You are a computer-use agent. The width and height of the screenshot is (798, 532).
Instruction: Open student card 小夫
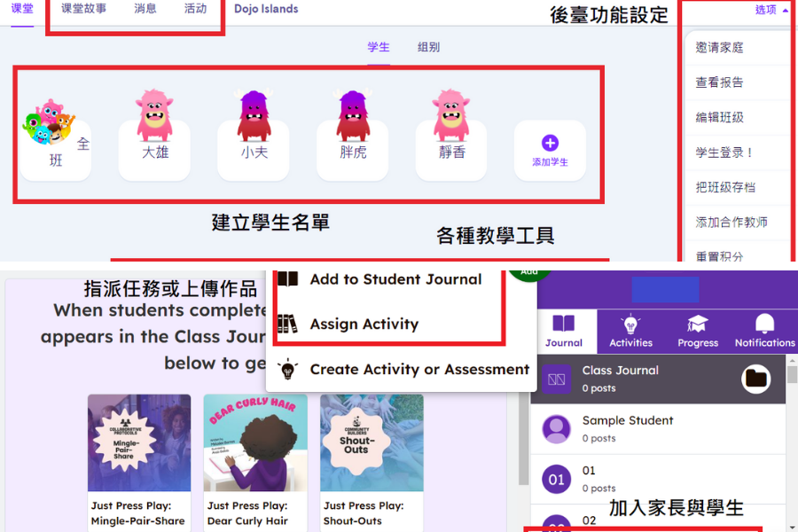click(254, 150)
